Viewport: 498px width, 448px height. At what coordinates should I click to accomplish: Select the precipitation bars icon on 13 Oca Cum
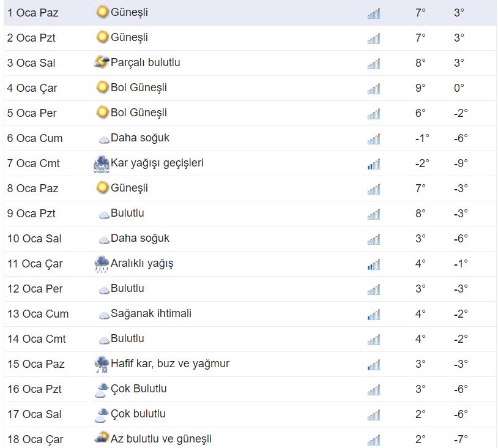[373, 315]
